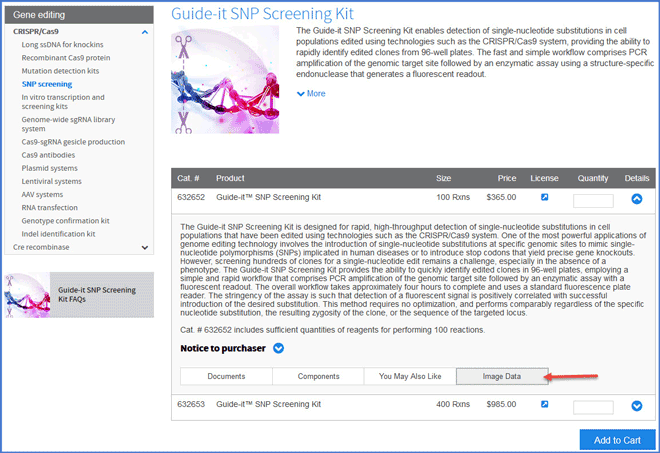Image resolution: width=660 pixels, height=453 pixels.
Task: Click the Quantity column header
Action: coord(593,178)
